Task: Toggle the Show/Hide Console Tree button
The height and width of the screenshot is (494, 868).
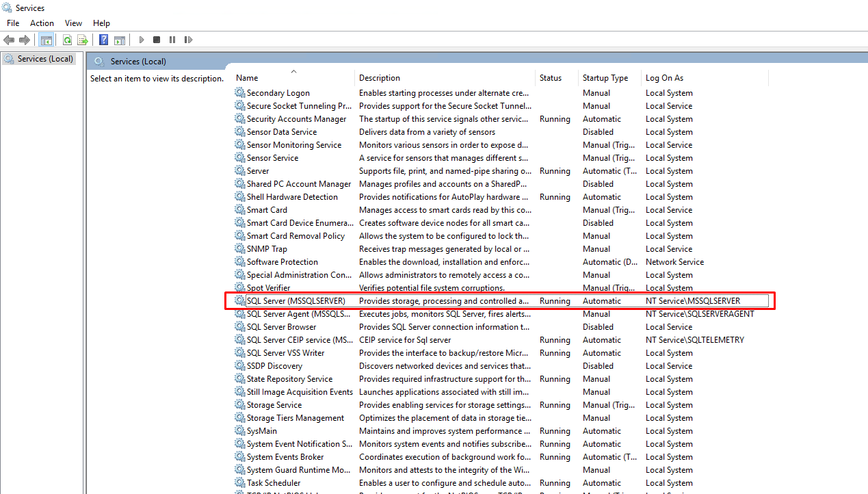Action: coord(46,40)
